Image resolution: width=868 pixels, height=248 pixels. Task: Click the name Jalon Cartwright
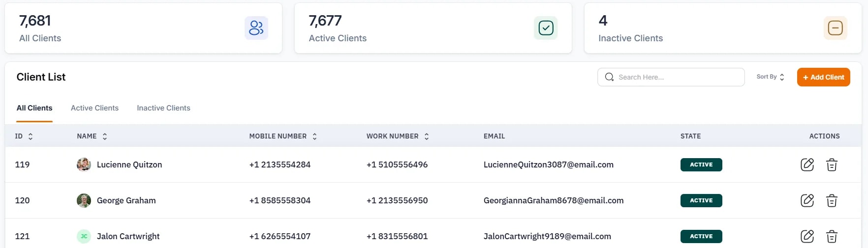[128, 236]
